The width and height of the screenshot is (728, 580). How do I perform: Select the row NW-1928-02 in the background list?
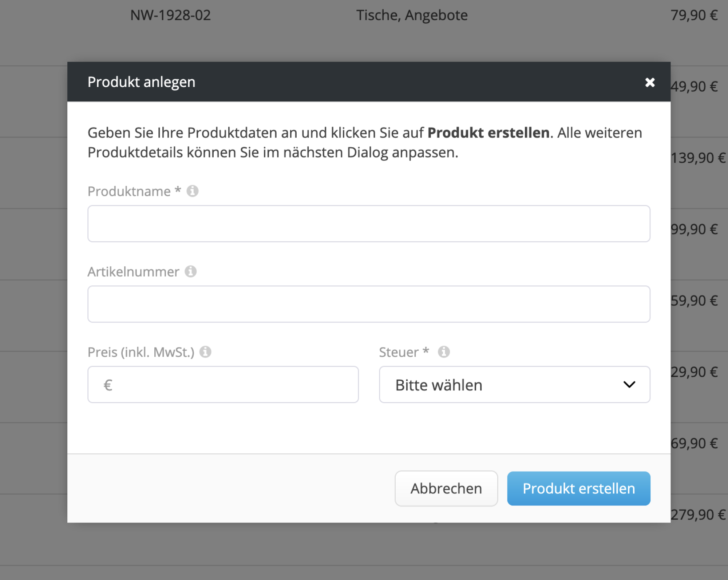[x=170, y=15]
